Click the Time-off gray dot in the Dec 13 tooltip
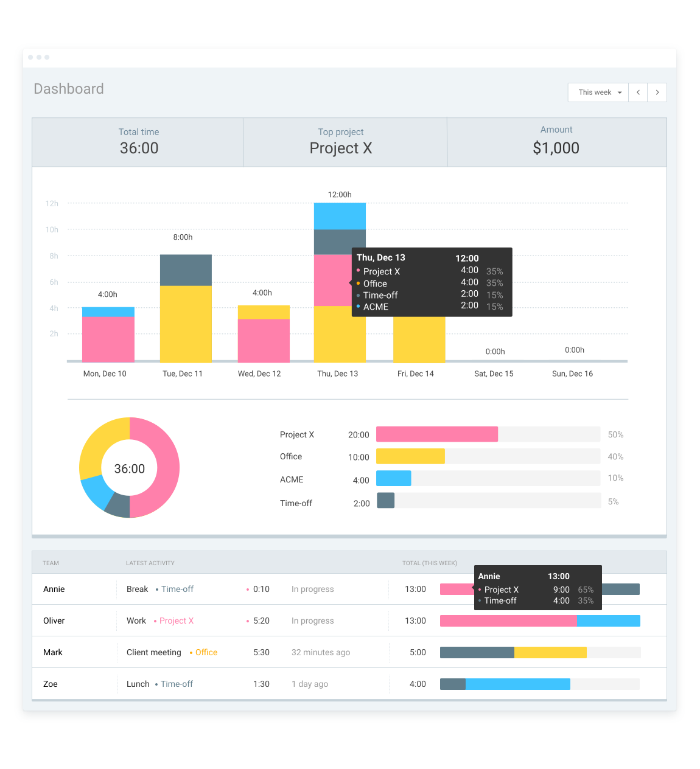 (359, 294)
